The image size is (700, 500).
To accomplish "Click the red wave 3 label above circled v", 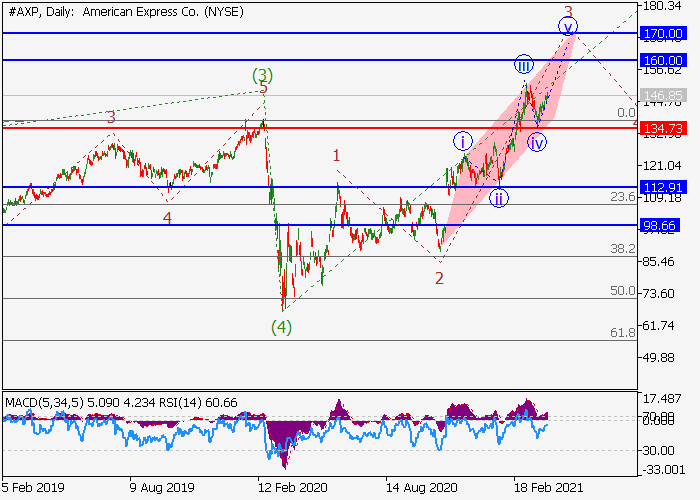I will 568,11.
